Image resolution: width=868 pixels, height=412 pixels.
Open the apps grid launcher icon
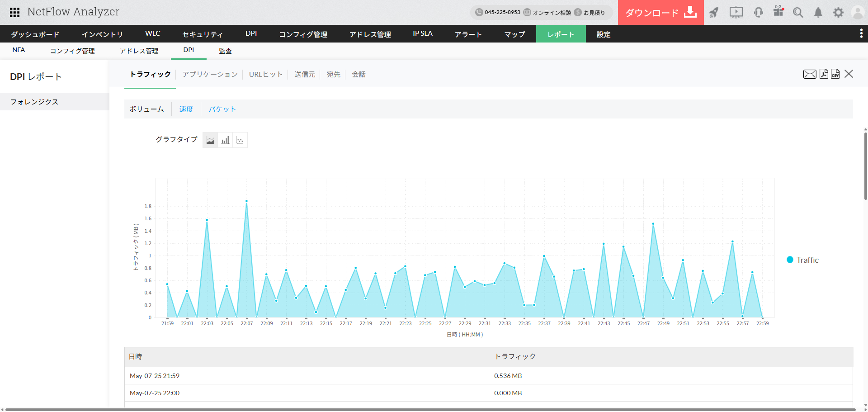(x=14, y=12)
